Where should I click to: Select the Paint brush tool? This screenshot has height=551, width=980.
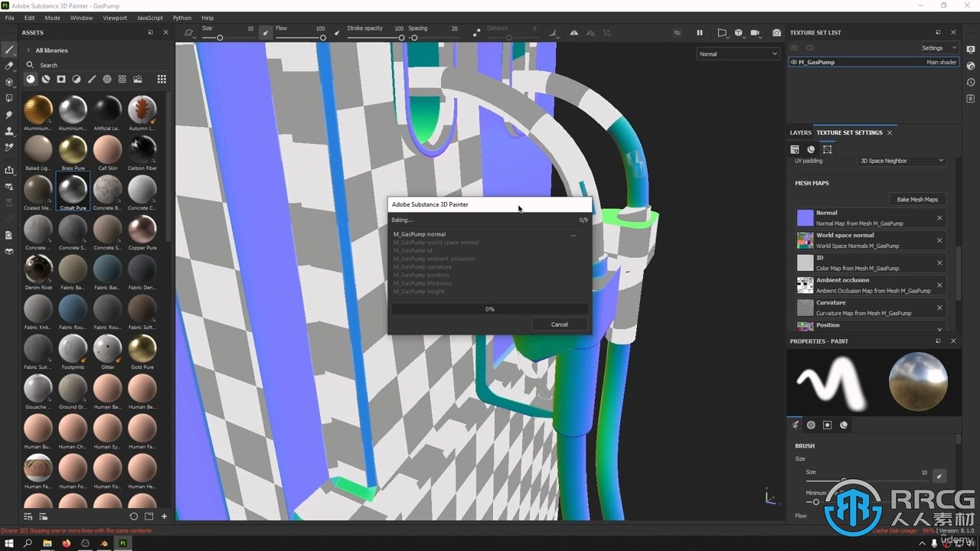click(x=9, y=50)
